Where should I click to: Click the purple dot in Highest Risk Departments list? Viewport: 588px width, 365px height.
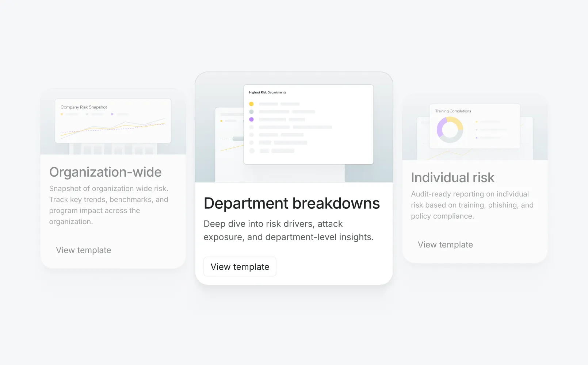click(251, 119)
